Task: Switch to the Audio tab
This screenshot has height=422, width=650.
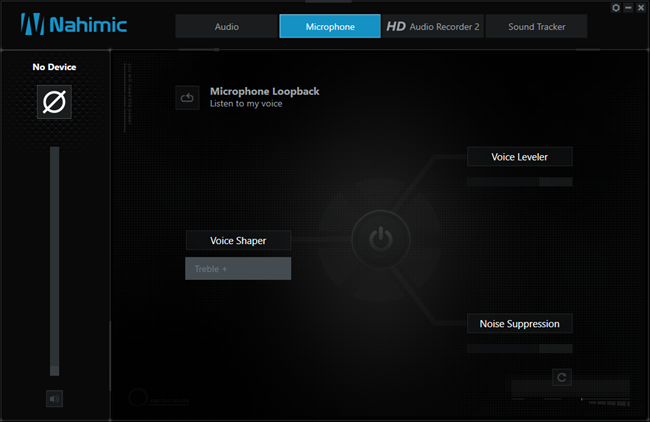Action: [226, 27]
